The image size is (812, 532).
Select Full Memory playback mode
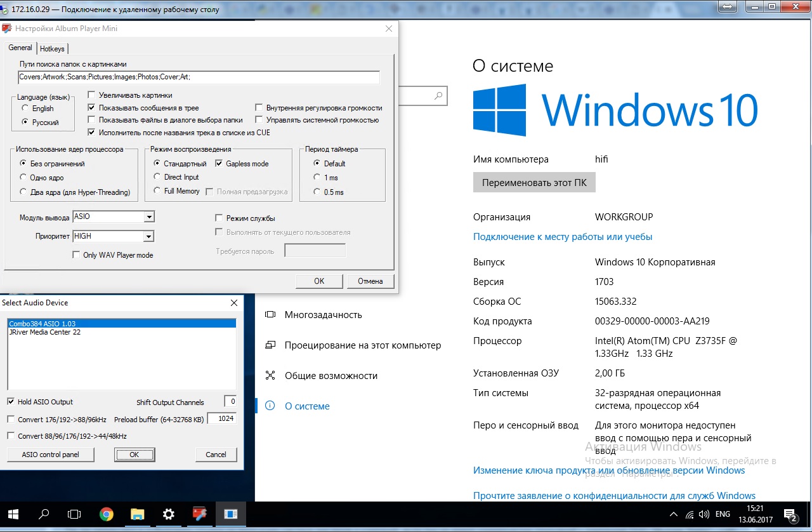point(157,190)
